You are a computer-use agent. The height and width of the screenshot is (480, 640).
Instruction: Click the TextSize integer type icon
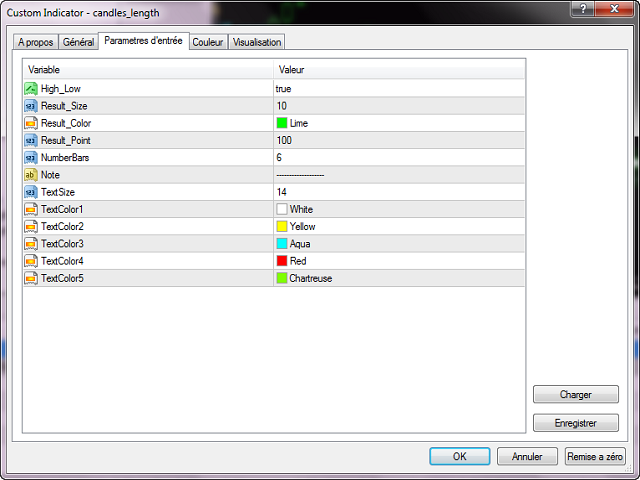click(x=31, y=192)
